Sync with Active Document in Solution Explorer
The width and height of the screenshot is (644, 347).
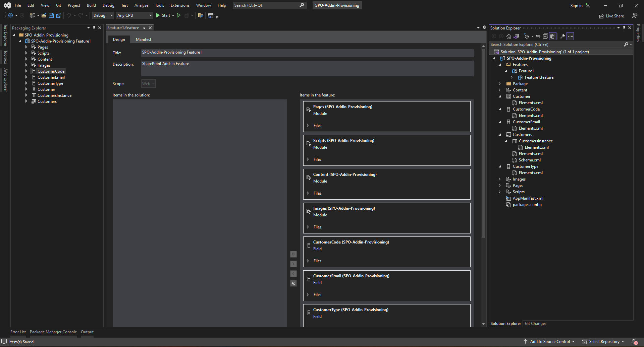[538, 36]
